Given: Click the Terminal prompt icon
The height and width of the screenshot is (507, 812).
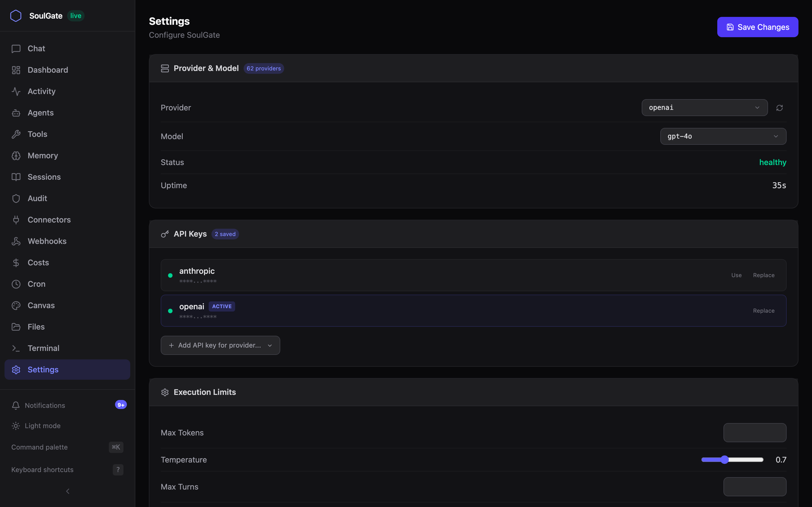Looking at the screenshot, I should point(16,348).
